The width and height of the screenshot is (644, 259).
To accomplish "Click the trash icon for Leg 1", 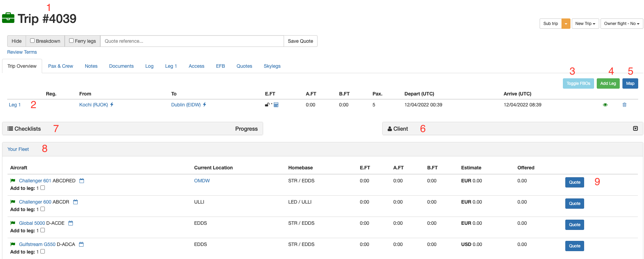I will click(x=624, y=105).
